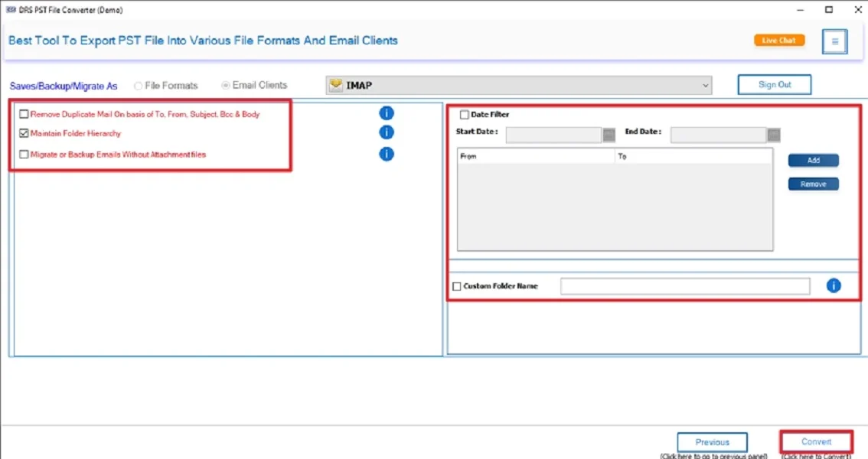Click the info icon beside Remove Duplicate Mail option

point(387,112)
